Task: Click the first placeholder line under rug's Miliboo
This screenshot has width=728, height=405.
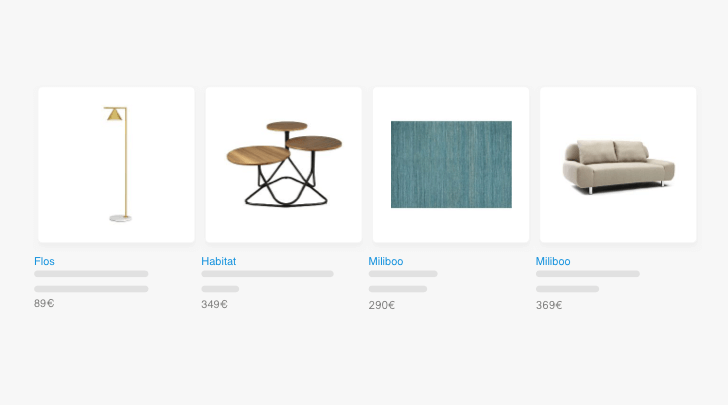Action: click(x=403, y=274)
